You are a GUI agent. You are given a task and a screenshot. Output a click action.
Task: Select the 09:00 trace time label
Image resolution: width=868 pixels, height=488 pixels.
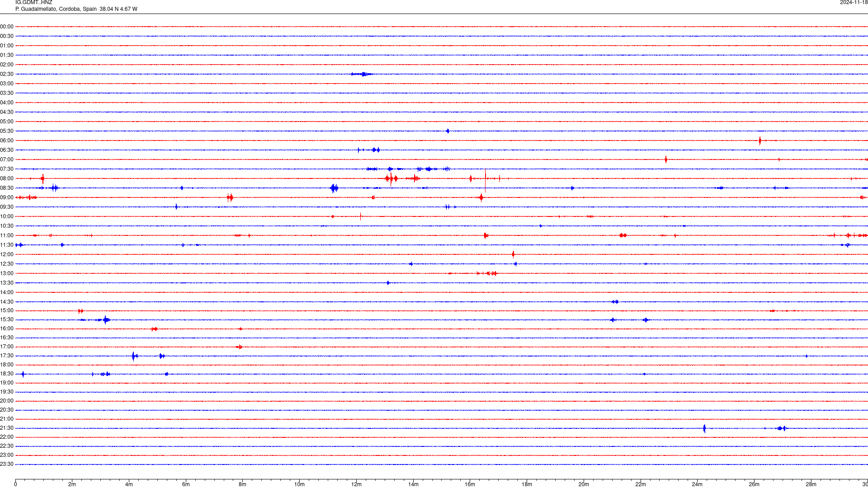coord(7,197)
